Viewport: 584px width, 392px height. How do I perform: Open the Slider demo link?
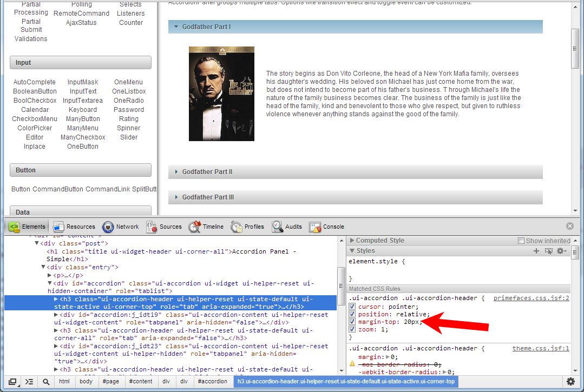(x=129, y=137)
